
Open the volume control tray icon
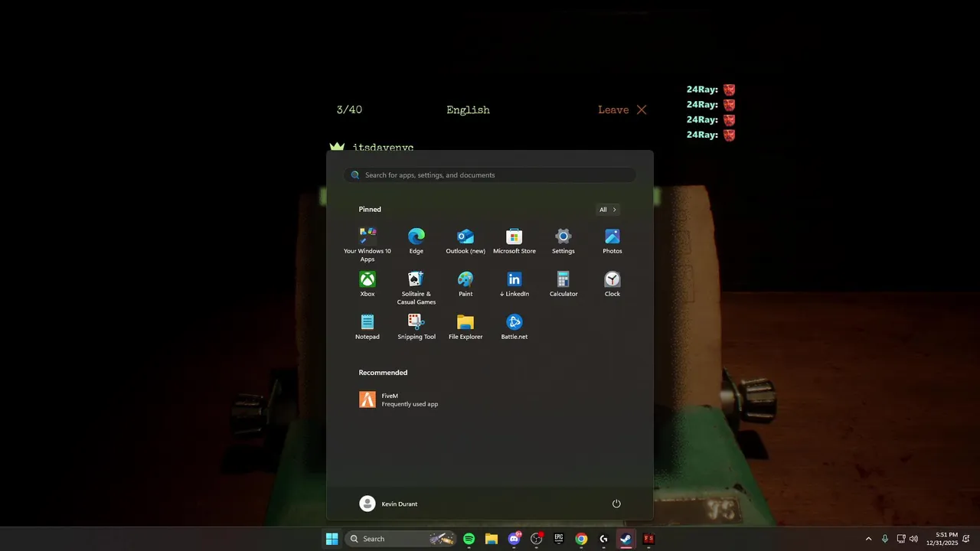coord(913,539)
